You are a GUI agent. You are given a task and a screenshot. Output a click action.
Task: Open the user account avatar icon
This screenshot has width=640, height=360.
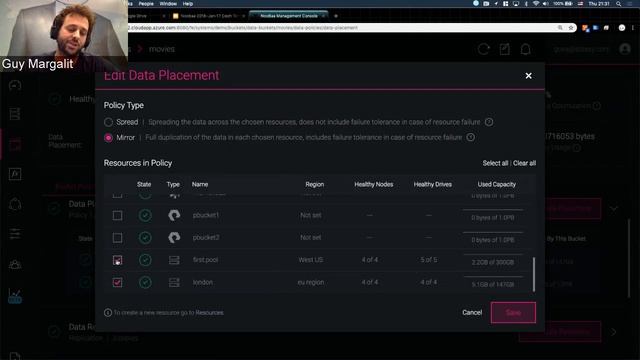pyautogui.click(x=624, y=49)
